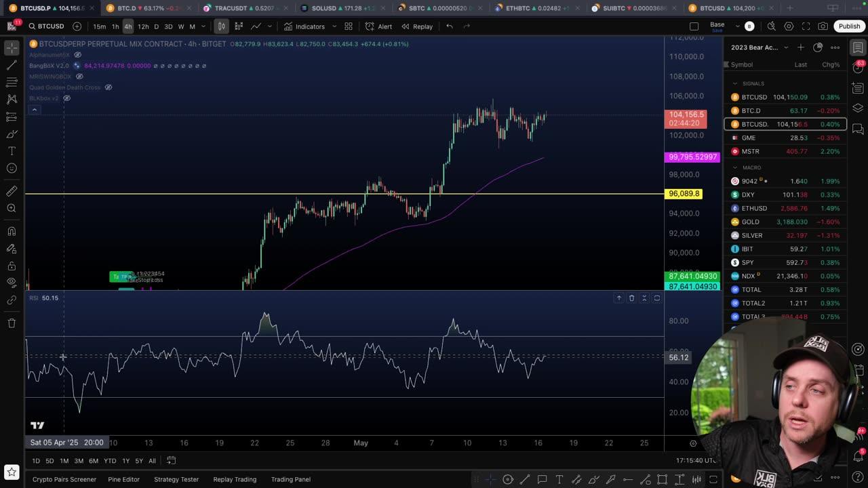Lock all drawing tools
The height and width of the screenshot is (488, 868).
12,266
